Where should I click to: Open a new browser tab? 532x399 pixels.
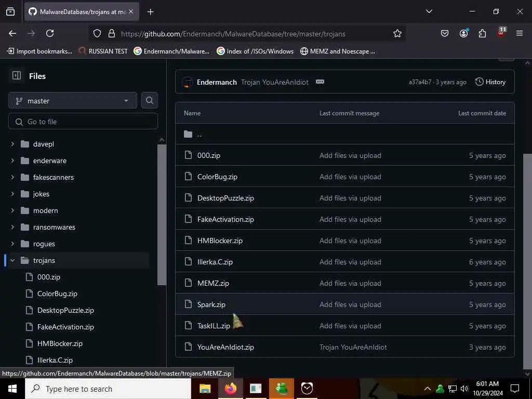(150, 12)
